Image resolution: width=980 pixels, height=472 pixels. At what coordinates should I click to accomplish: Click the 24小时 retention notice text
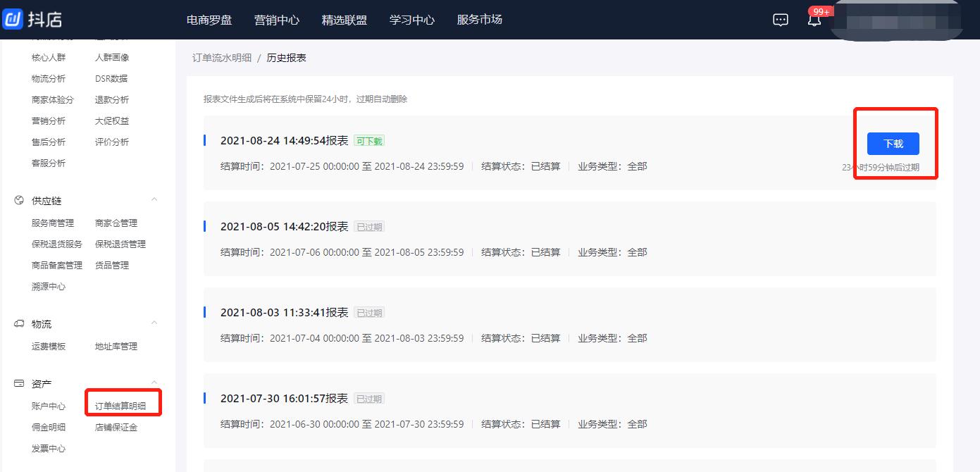[x=305, y=99]
